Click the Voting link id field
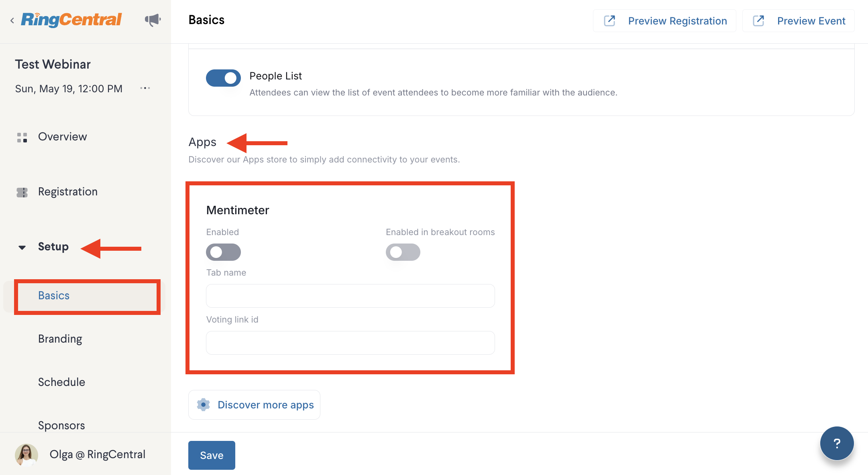The width and height of the screenshot is (868, 475). (x=350, y=343)
